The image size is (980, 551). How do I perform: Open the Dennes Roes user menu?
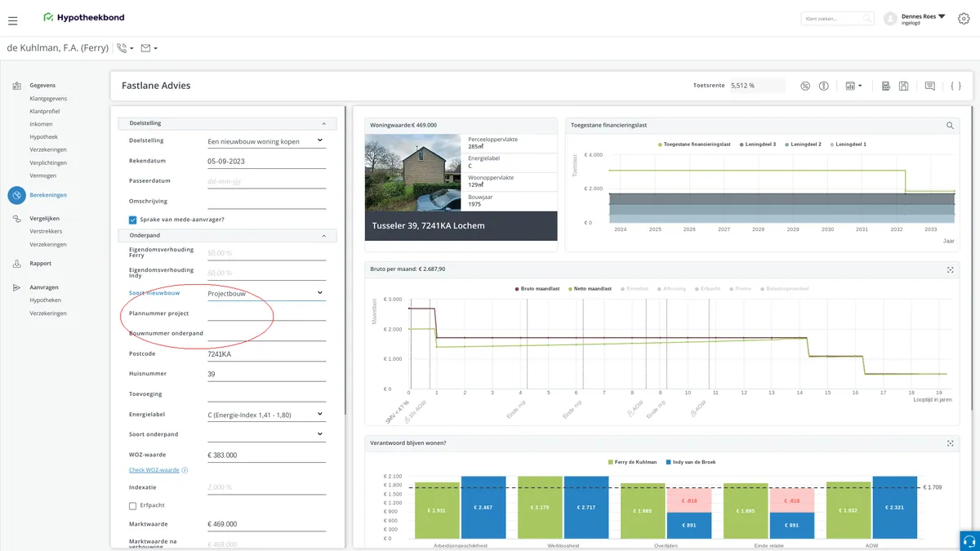coord(923,19)
